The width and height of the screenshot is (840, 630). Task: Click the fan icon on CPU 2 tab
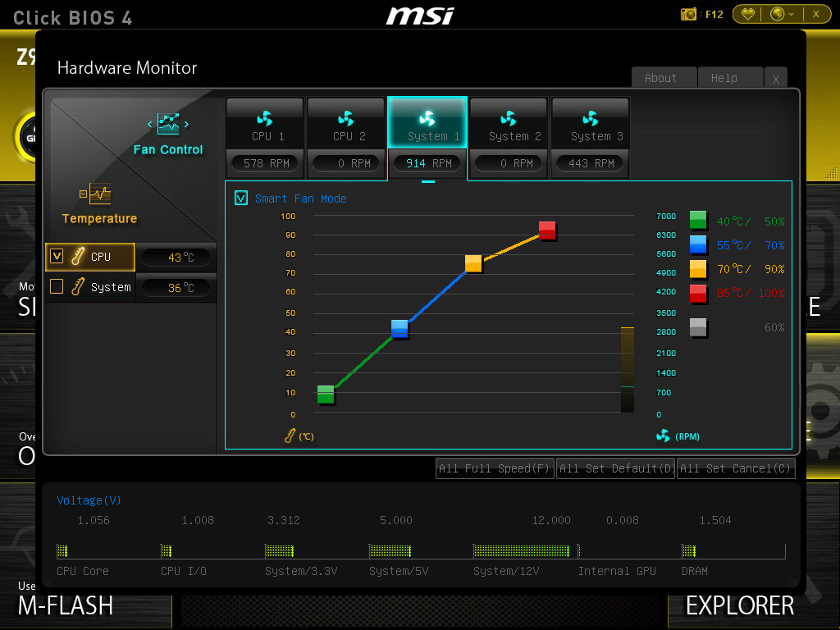[x=346, y=118]
